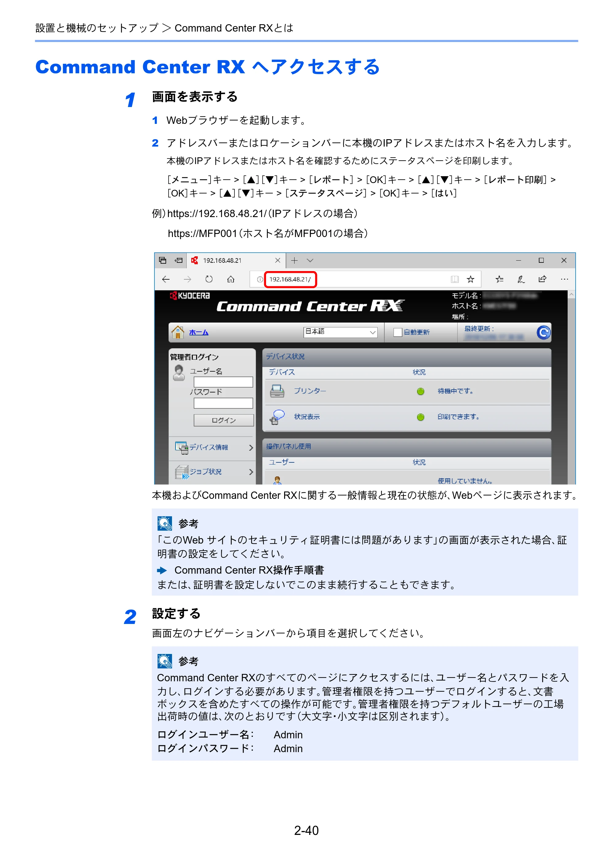
Task: Click the ユーザー名 input field
Action: [x=223, y=382]
